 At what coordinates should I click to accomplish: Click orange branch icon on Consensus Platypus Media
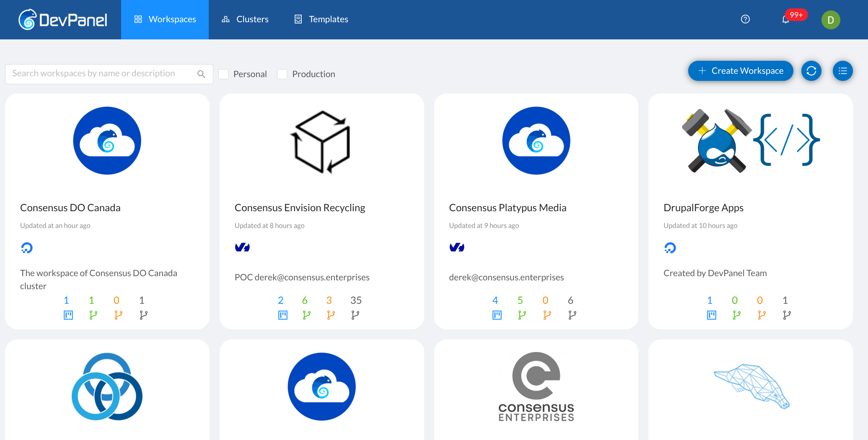(x=547, y=315)
